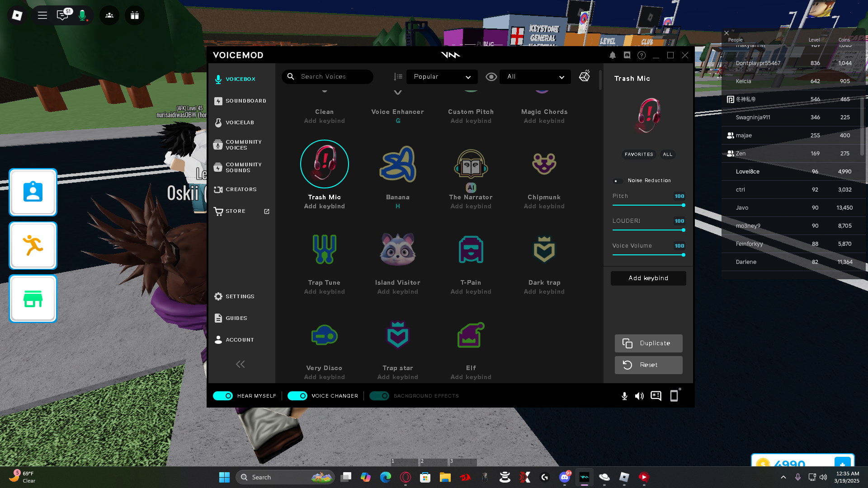Click the mobile phone icon in Voicemod
The image size is (868, 488).
tap(674, 396)
